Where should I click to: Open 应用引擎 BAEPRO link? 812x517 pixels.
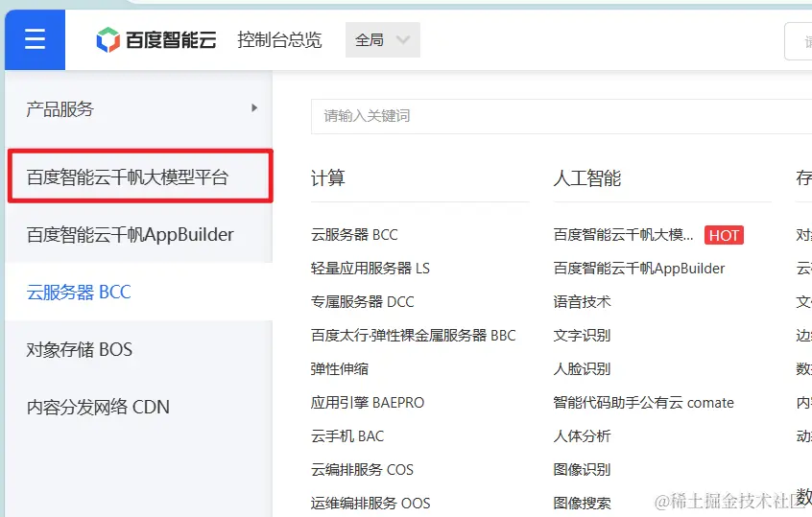pos(368,403)
